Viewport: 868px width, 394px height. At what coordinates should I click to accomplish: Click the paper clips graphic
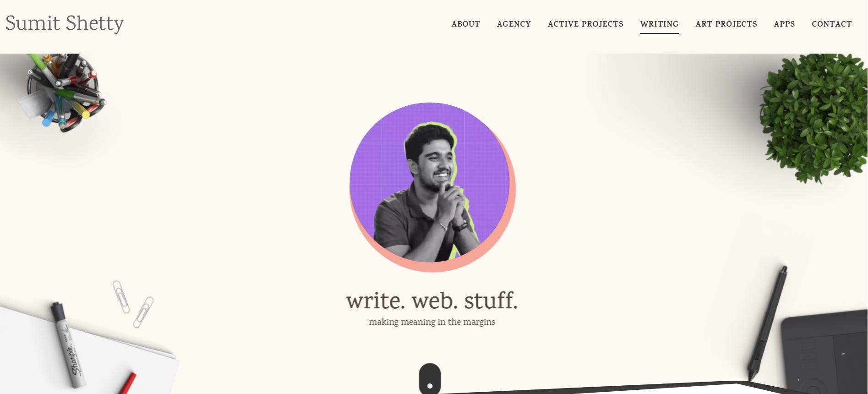tap(133, 304)
